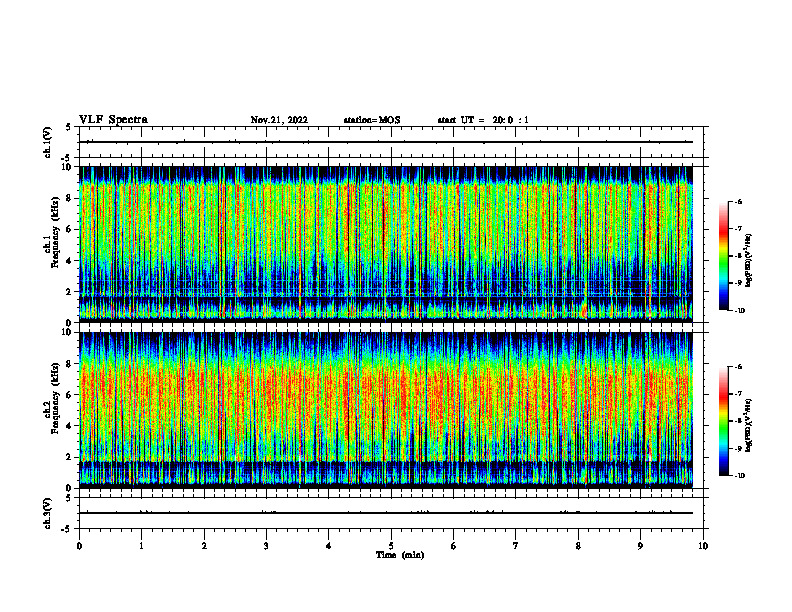This screenshot has height=612, width=792.
Task: Click the "station=MOS" header label
Action: [x=372, y=120]
